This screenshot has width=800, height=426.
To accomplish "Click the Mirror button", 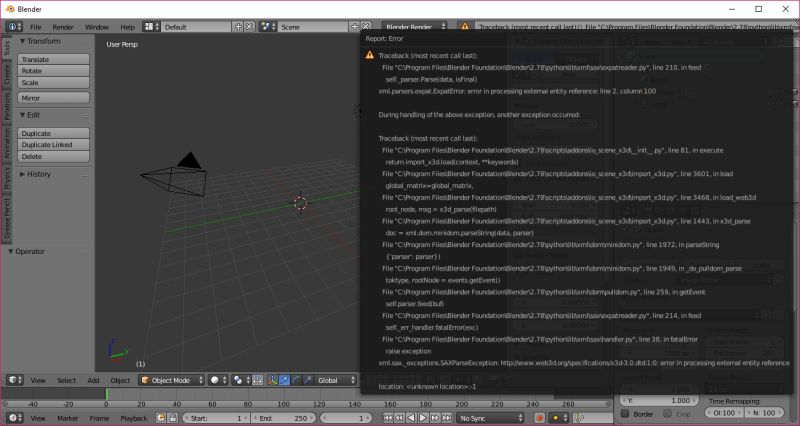I will (x=54, y=98).
